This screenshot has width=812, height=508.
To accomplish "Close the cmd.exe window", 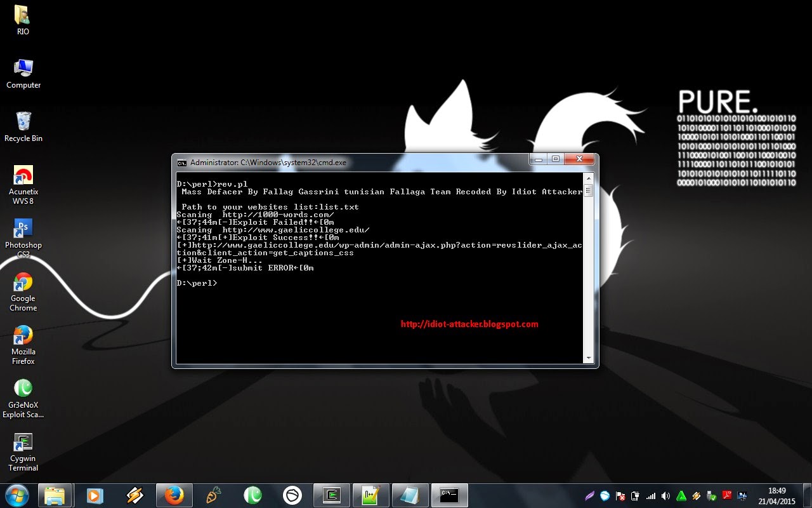I will click(x=579, y=159).
